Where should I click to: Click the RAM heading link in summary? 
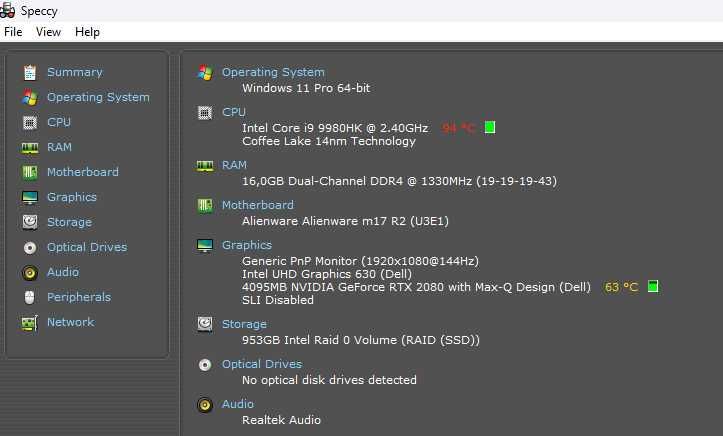(x=234, y=165)
